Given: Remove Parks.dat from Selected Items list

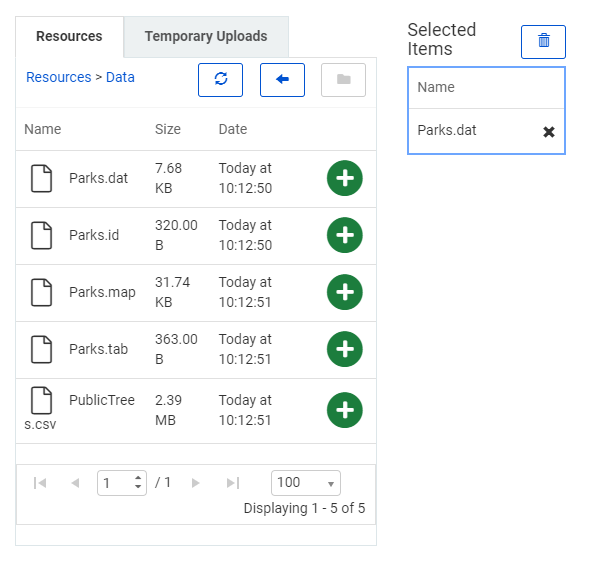Looking at the screenshot, I should click(549, 132).
